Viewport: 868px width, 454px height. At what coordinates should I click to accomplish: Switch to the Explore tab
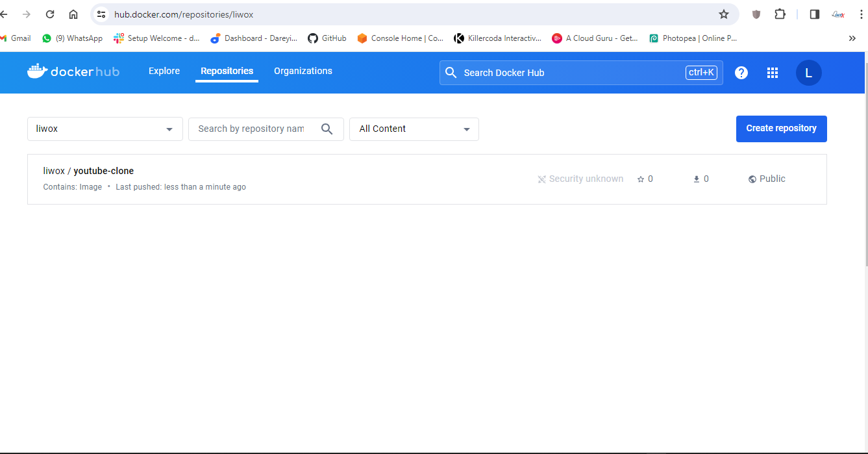pyautogui.click(x=164, y=71)
